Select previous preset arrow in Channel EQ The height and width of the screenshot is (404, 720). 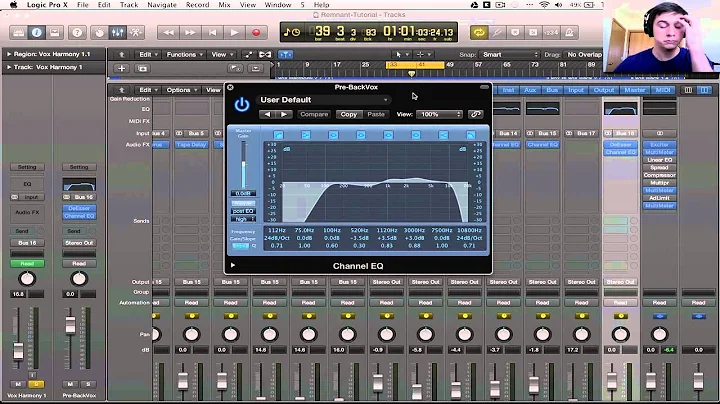268,114
